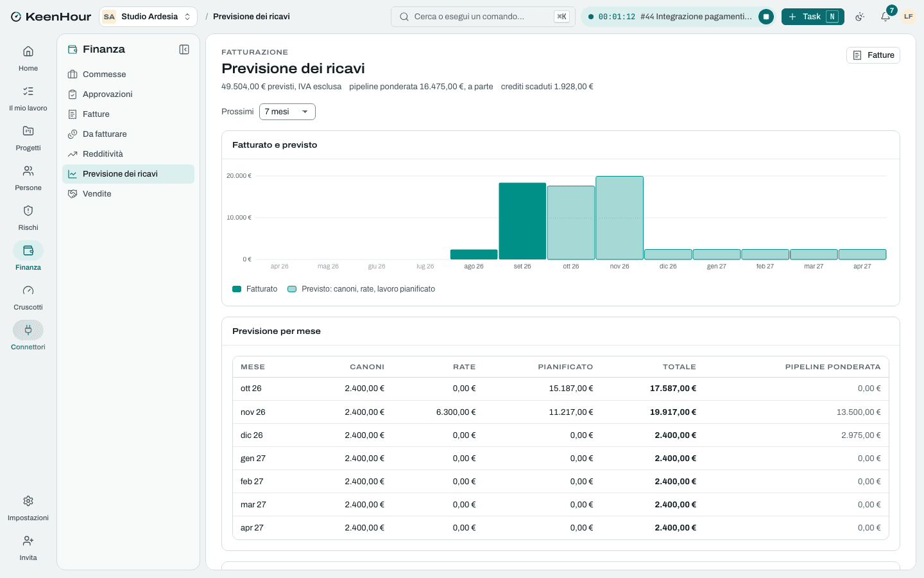Open Approvazioni in Finanza menu
Screen dimensions: 924x578
[x=128, y=94]
